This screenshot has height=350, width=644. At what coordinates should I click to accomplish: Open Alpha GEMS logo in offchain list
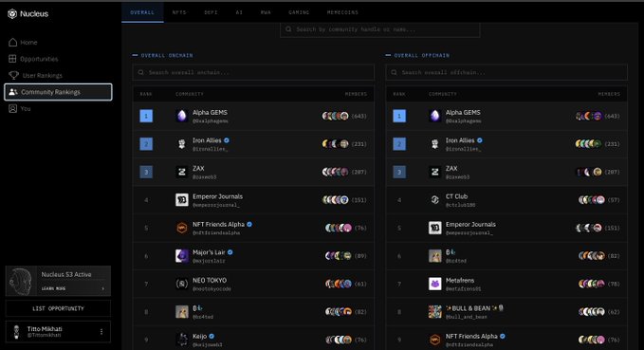coord(434,116)
